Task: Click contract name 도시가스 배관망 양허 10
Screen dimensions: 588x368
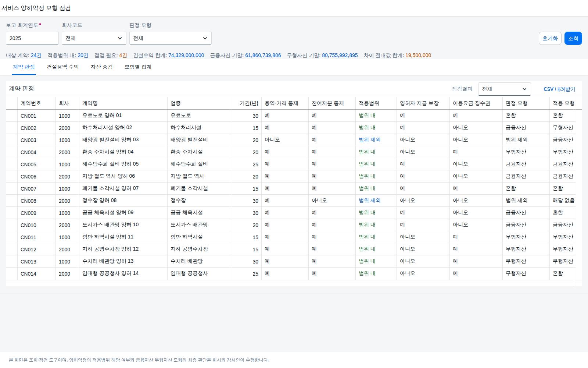Action: (110, 225)
